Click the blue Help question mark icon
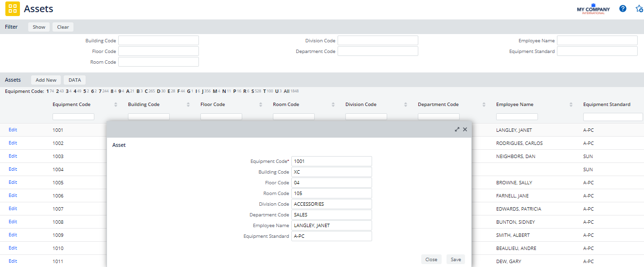644x267 pixels. pos(623,9)
